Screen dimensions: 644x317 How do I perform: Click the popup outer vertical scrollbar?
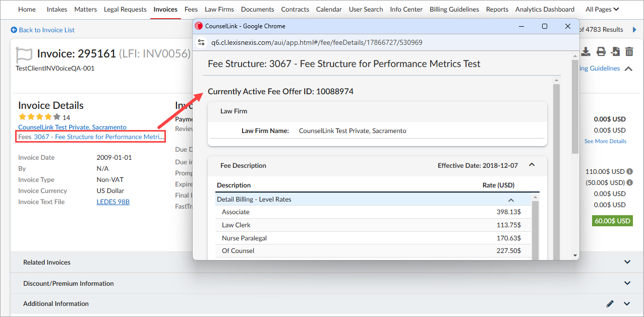(x=575, y=107)
